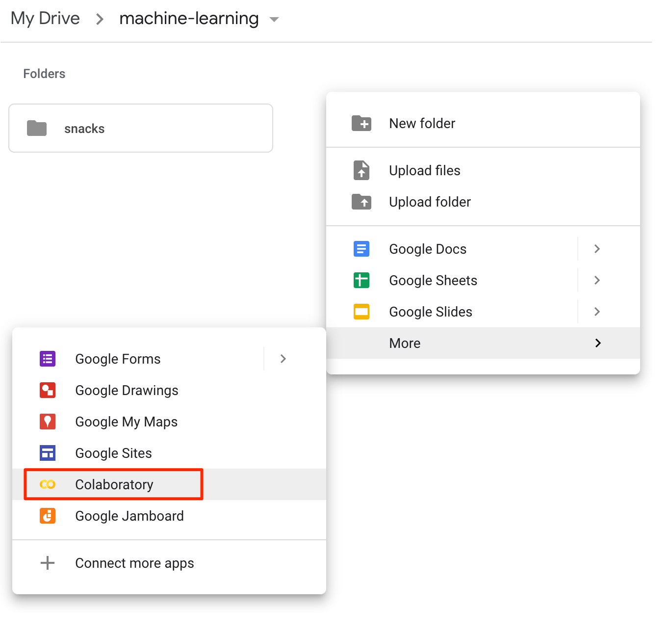Click the purple Google Forms icon
The image size is (672, 634).
(48, 359)
